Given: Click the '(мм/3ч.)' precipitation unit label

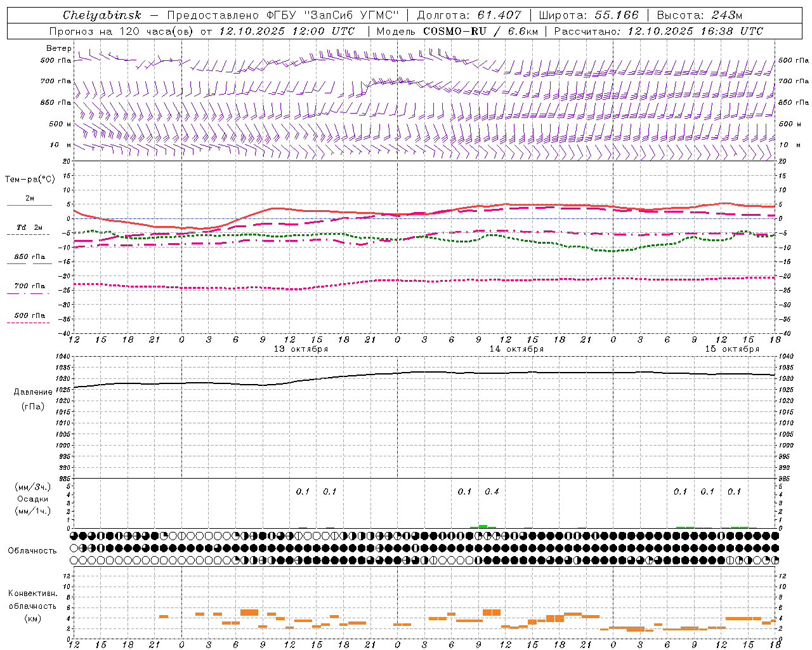Looking at the screenshot, I should coord(33,487).
